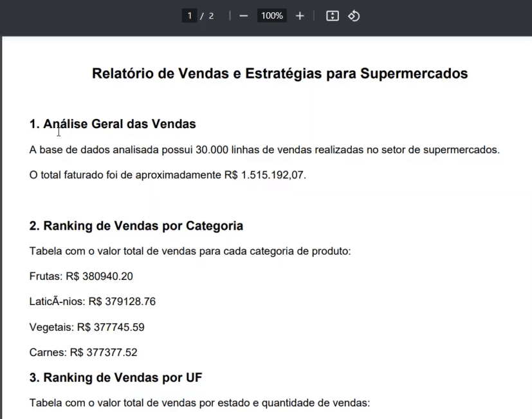Toggle the fit to page icon

click(x=332, y=16)
